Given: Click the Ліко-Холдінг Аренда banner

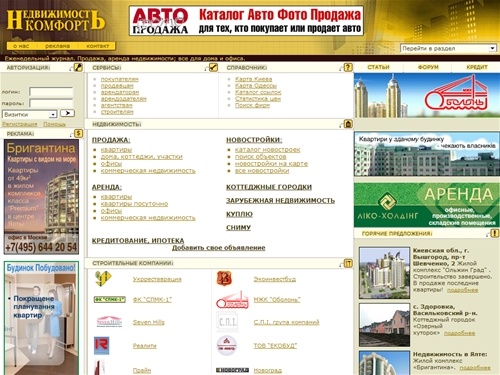Looking at the screenshot, I should click(427, 205).
